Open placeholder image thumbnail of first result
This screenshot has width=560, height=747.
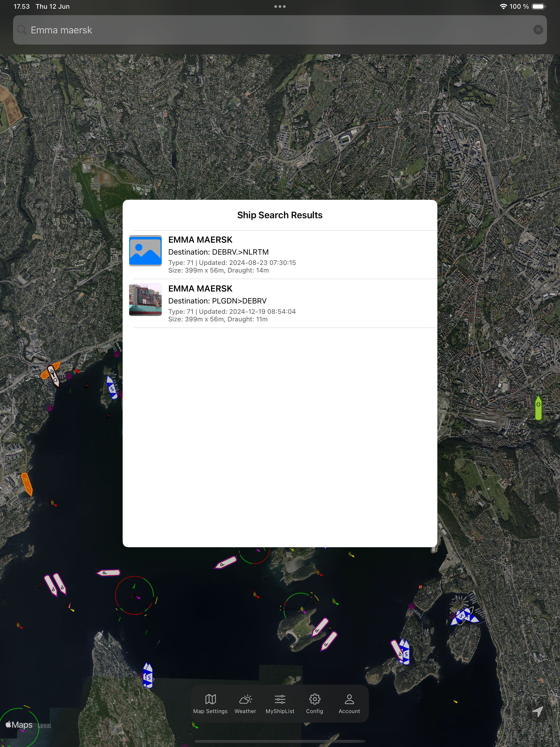(x=145, y=251)
